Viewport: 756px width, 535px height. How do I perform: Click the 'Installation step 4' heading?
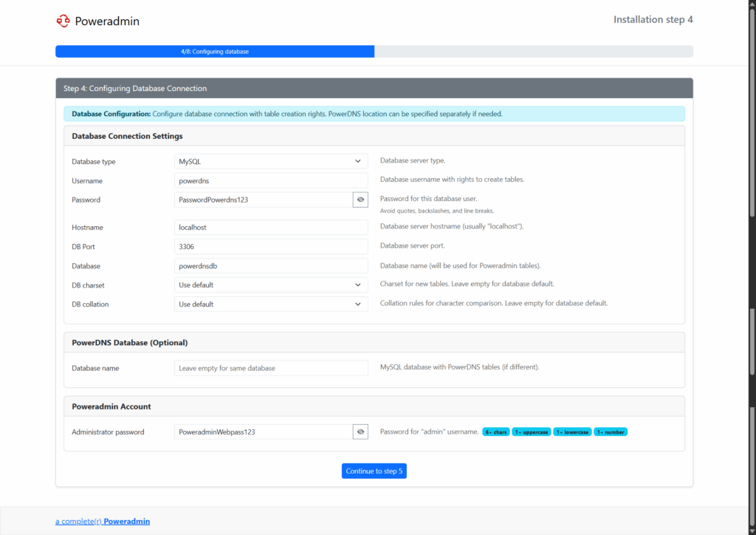pos(653,20)
